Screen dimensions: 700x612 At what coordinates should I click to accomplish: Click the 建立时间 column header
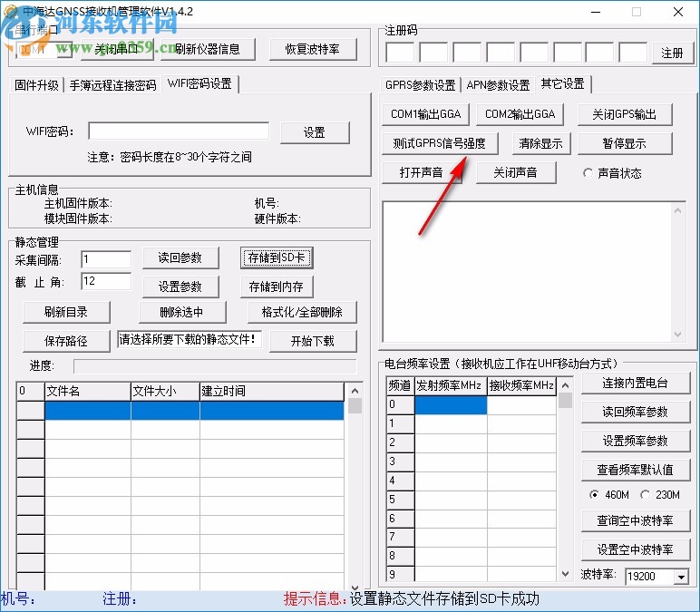272,391
